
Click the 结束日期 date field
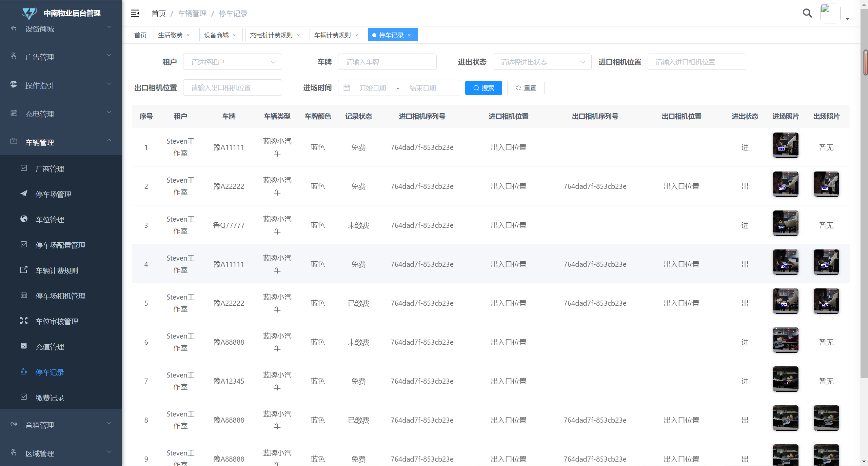[x=422, y=88]
